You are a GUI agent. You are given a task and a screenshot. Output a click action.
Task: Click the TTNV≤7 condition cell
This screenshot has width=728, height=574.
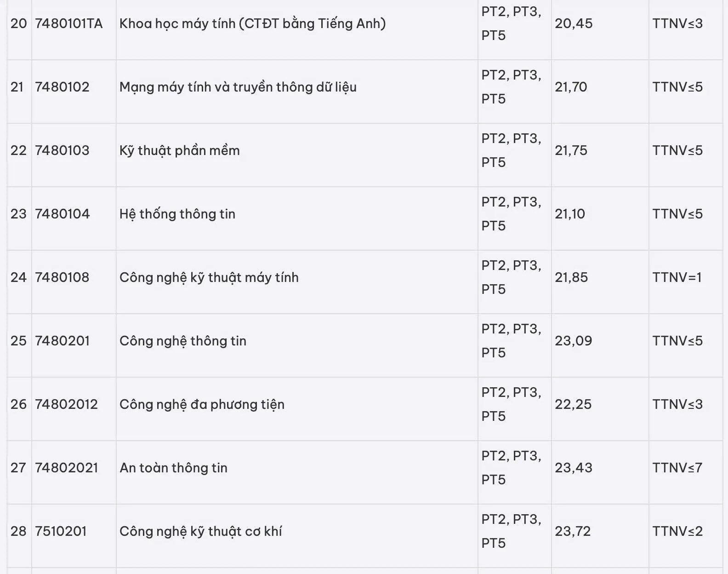677,468
